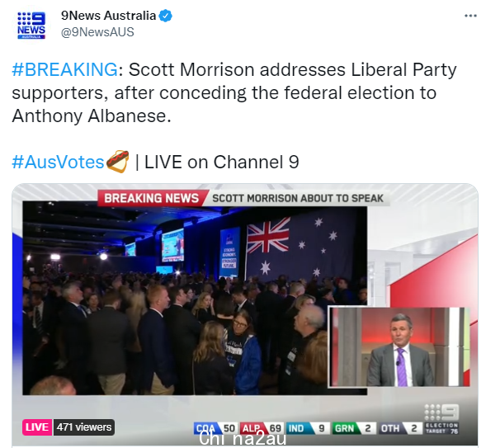Open the @9NewsAUS handle link
The width and height of the screenshot is (486, 448).
coord(97,32)
